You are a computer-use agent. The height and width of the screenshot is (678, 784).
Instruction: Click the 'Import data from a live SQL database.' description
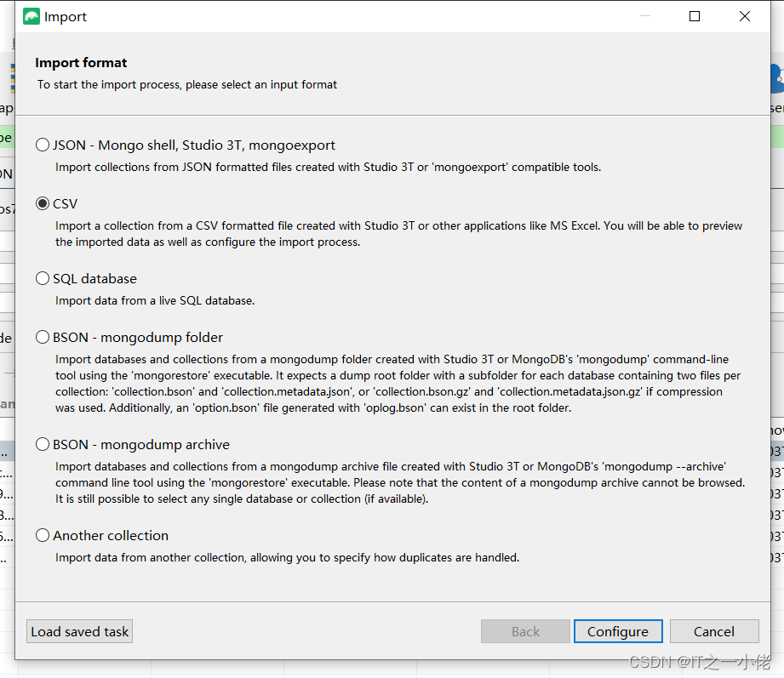click(x=155, y=300)
